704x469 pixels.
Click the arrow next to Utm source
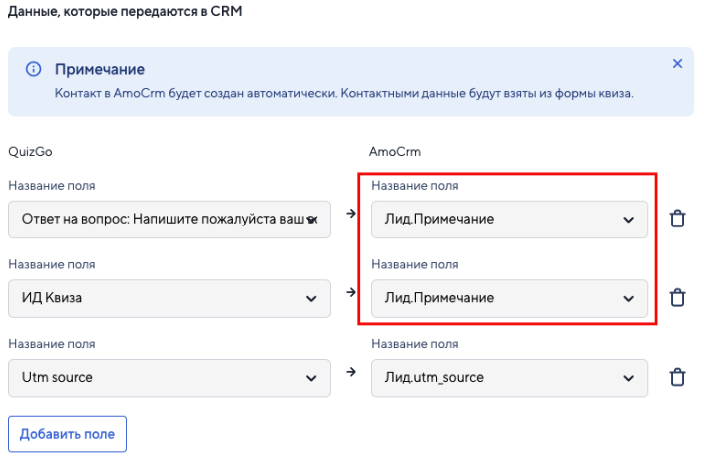point(349,372)
